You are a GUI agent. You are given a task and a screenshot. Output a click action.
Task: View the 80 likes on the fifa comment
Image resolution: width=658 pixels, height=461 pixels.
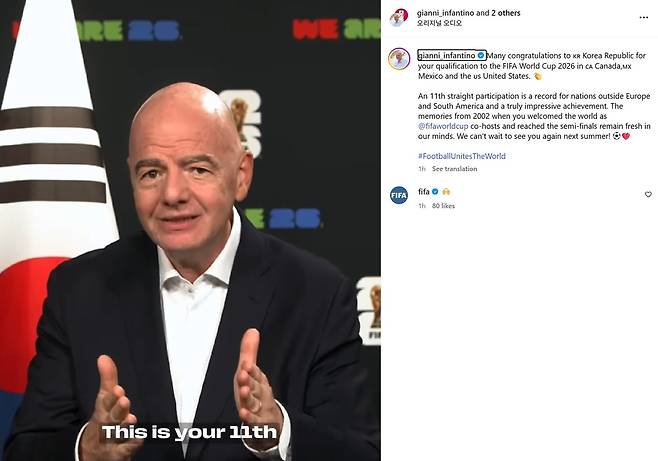click(443, 206)
